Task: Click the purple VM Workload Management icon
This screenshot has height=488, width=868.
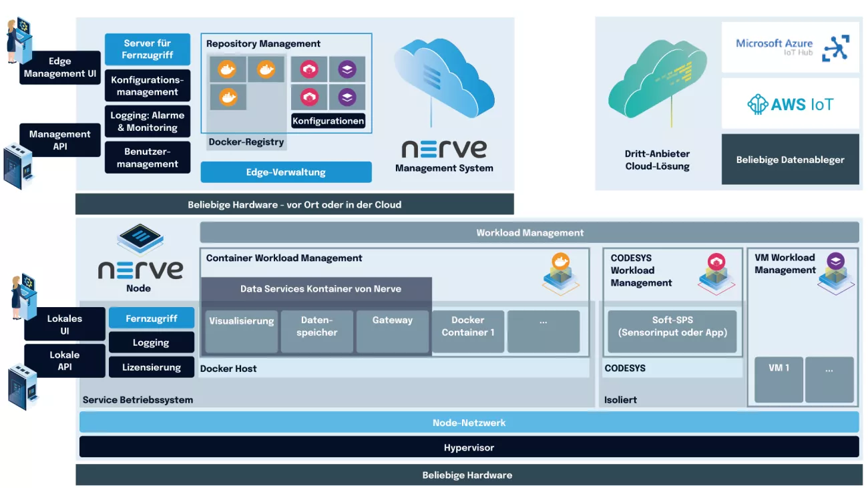Action: point(836,272)
